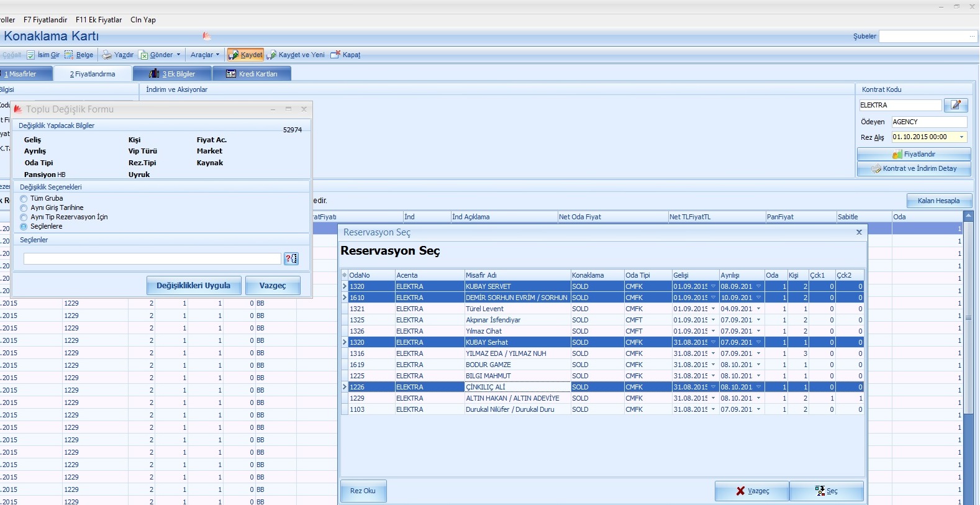This screenshot has width=980, height=505.
Task: Open the Kredi Kartları tab
Action: pos(252,74)
